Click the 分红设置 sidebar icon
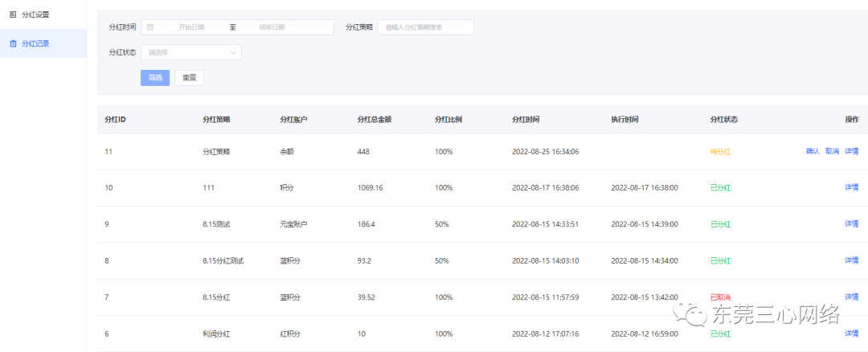Screen dimensions: 868x352 point(13,14)
